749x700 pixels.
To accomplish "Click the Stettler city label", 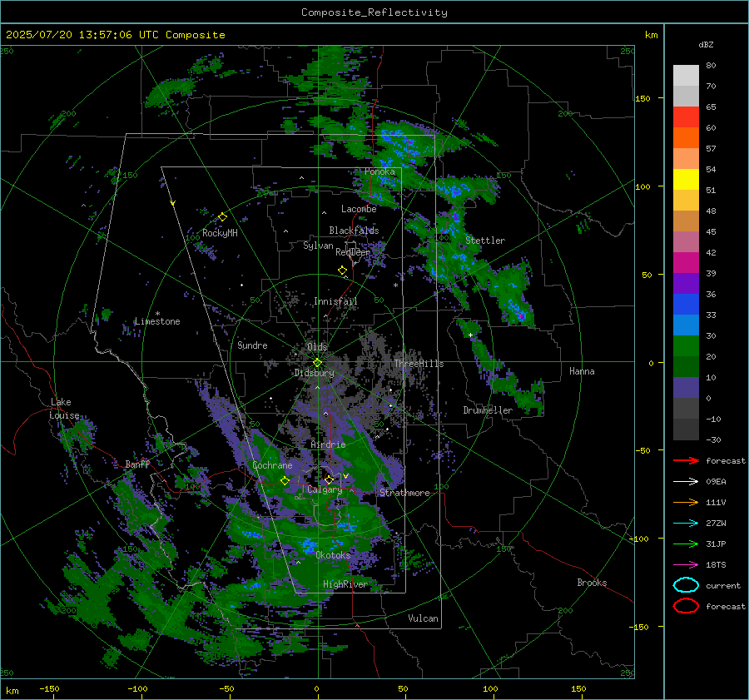I will (485, 241).
